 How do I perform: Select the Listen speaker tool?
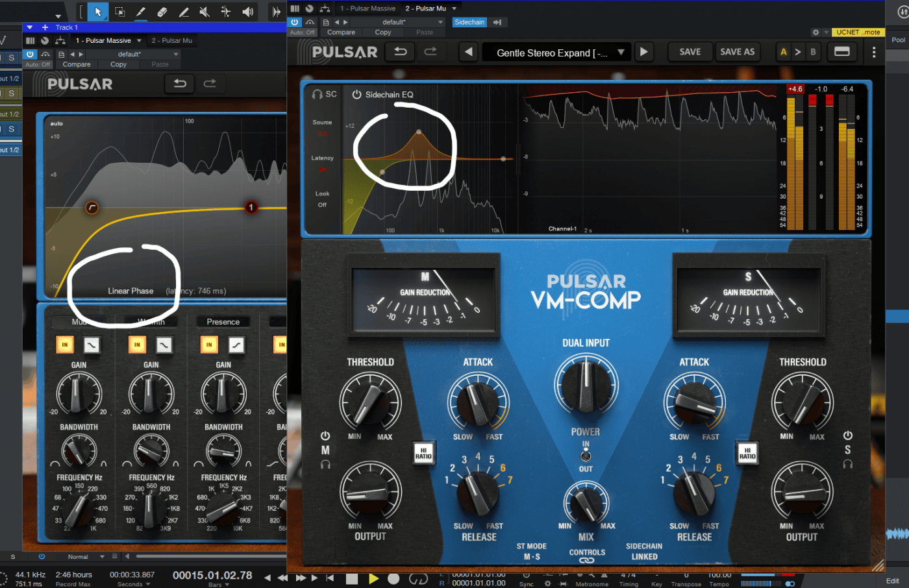(x=247, y=12)
